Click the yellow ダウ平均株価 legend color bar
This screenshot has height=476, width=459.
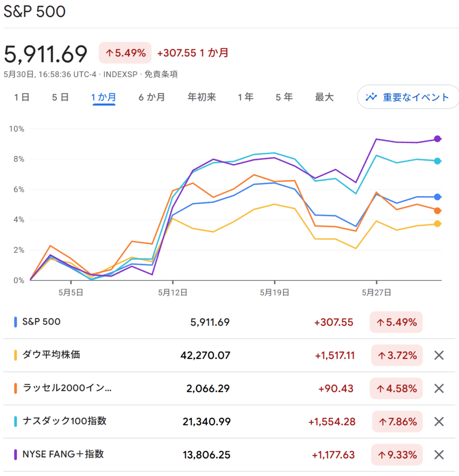click(x=15, y=355)
